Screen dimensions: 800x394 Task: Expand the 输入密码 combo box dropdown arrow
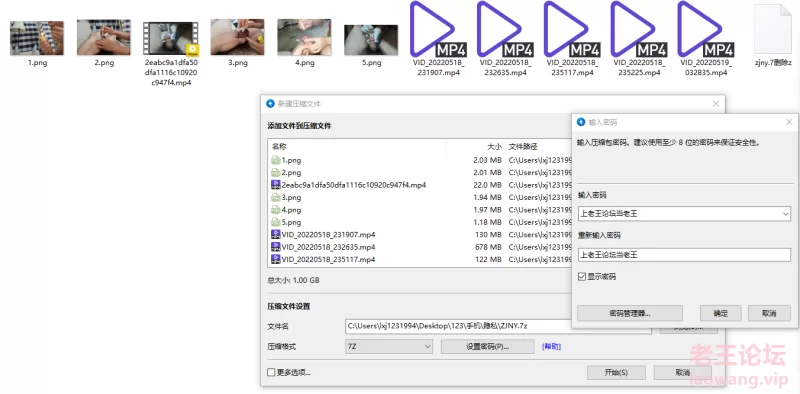pyautogui.click(x=785, y=214)
